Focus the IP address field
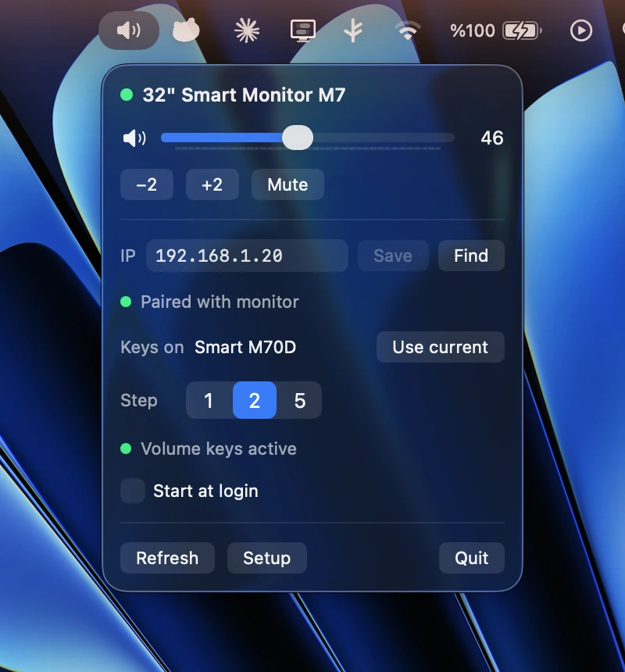Image resolution: width=625 pixels, height=672 pixels. pyautogui.click(x=247, y=256)
